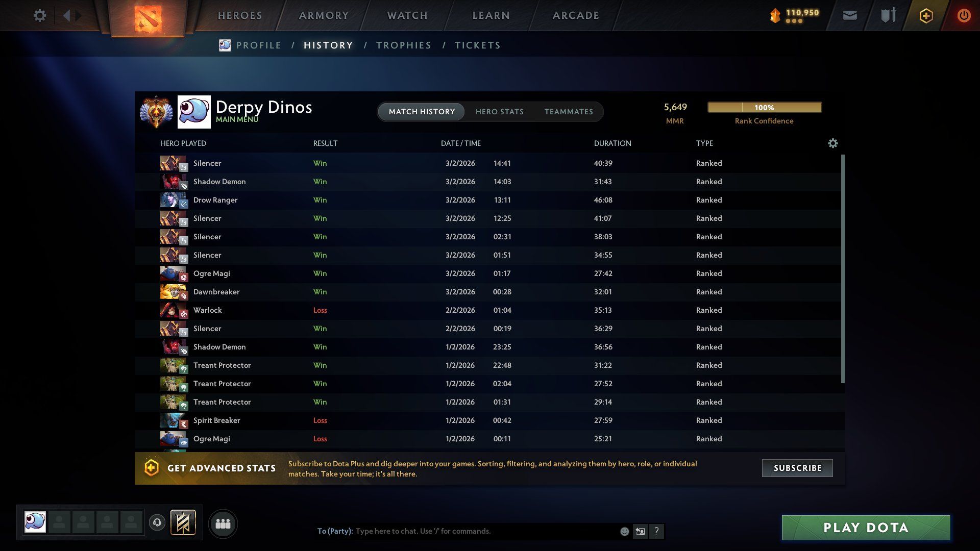Open settings gear in top-left corner

pyautogui.click(x=40, y=15)
